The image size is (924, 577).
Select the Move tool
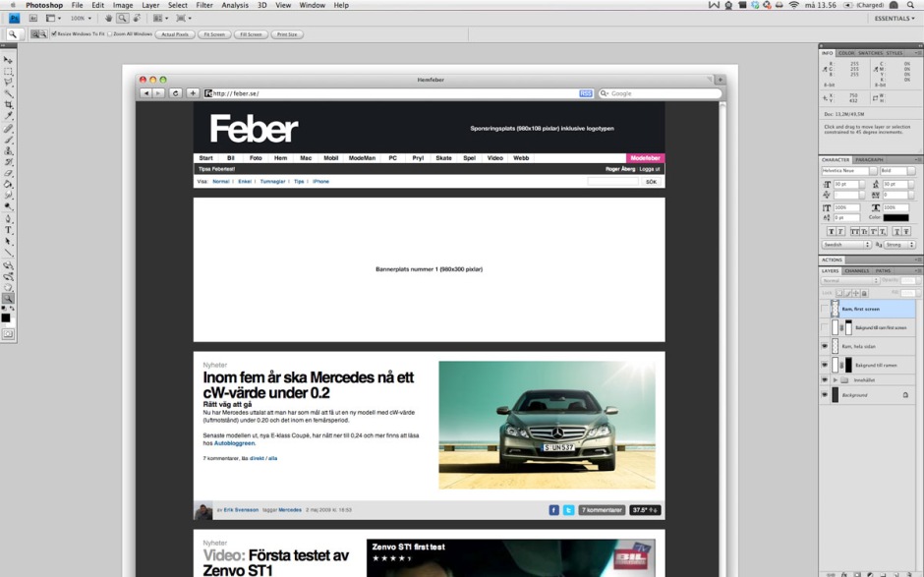pyautogui.click(x=8, y=60)
